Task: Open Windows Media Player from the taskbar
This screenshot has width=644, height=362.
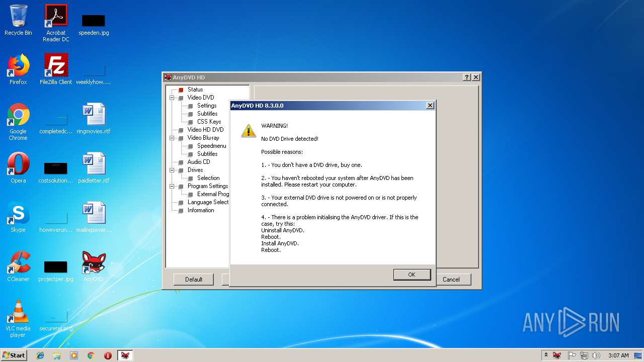Action: (x=74, y=355)
